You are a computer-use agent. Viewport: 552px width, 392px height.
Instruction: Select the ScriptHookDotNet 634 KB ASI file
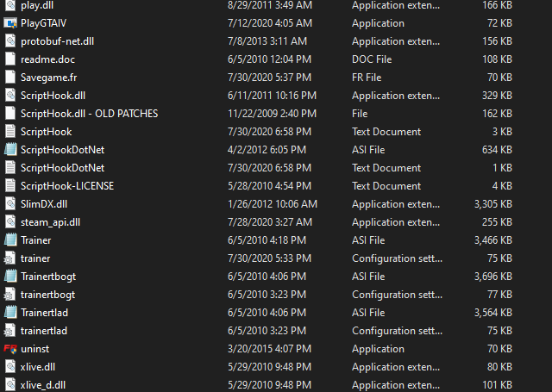point(62,150)
